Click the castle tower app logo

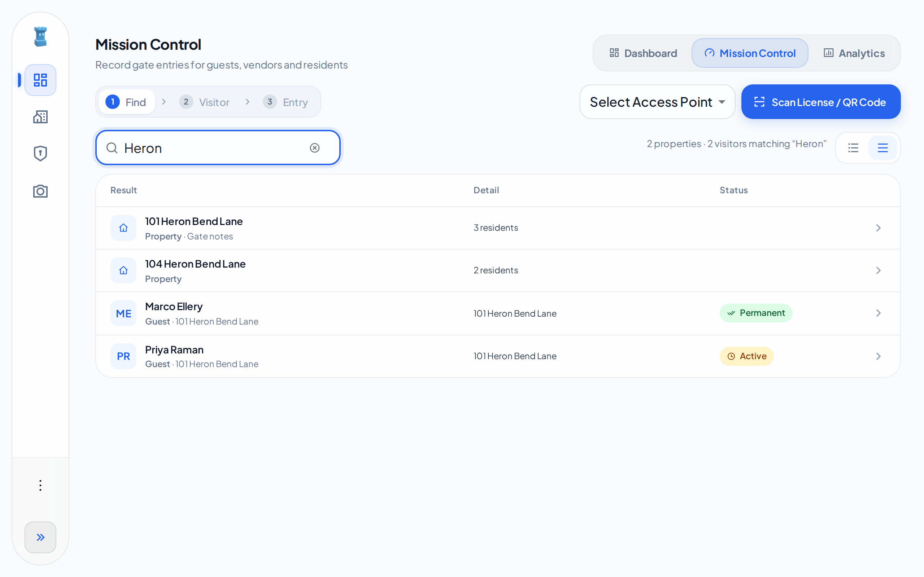click(40, 37)
